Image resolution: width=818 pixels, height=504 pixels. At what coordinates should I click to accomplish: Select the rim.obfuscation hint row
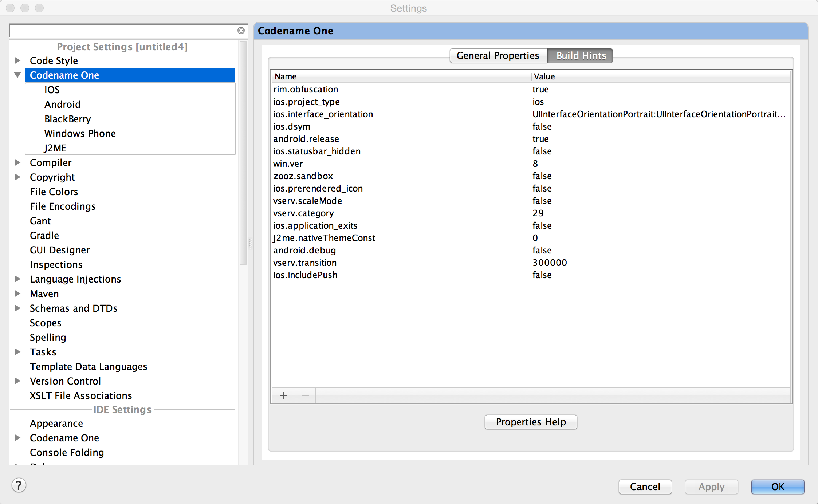point(531,89)
